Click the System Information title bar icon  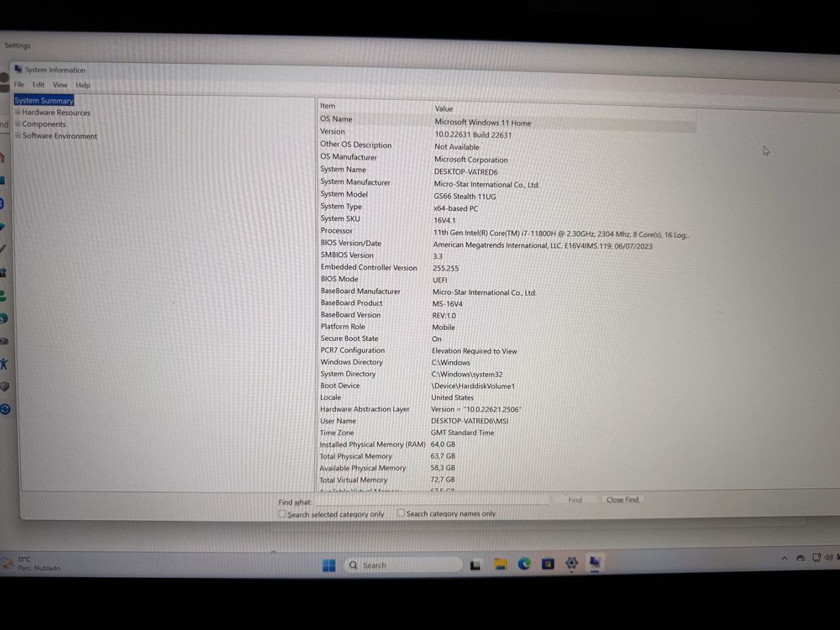click(18, 69)
